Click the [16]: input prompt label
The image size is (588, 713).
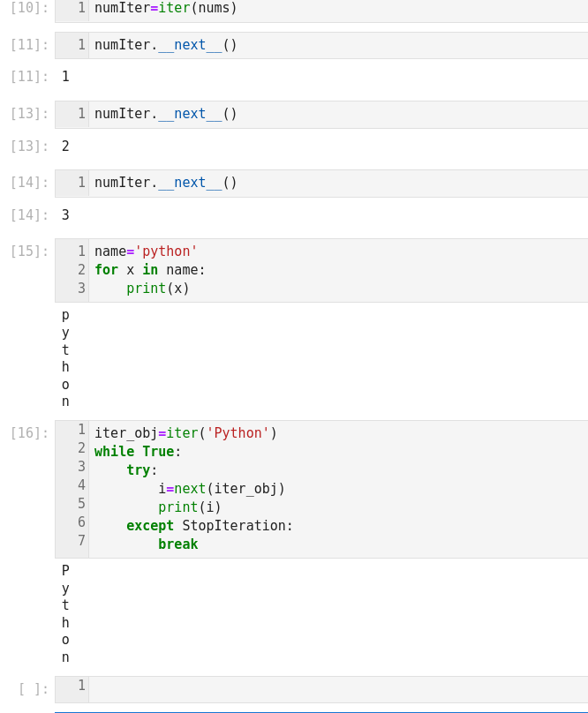29,433
